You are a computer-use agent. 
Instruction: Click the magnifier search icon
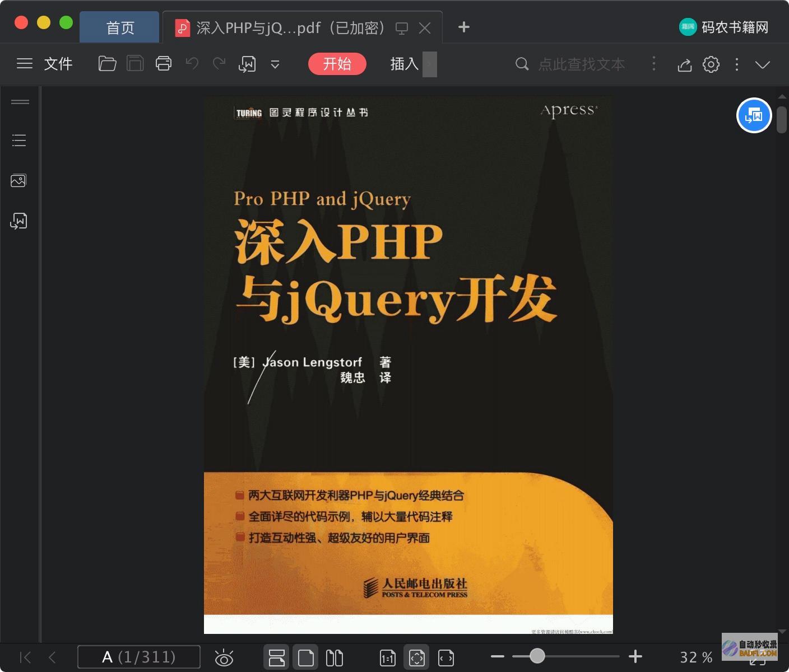coord(522,64)
